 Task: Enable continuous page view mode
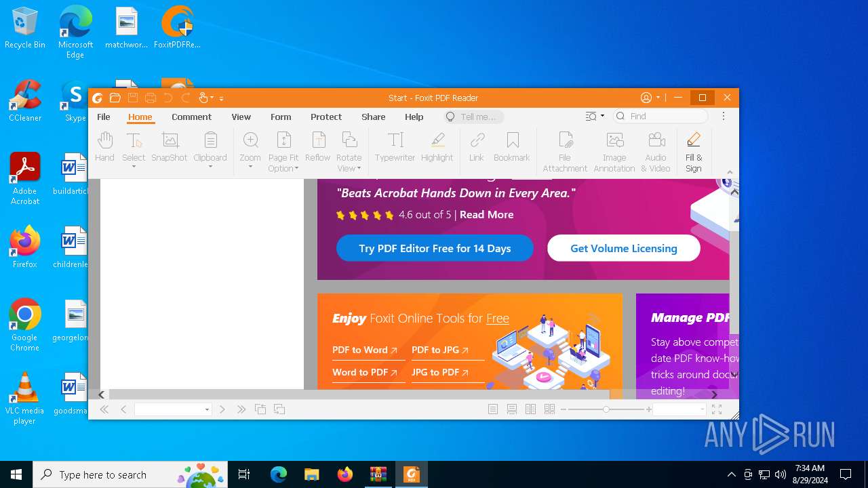click(x=512, y=409)
